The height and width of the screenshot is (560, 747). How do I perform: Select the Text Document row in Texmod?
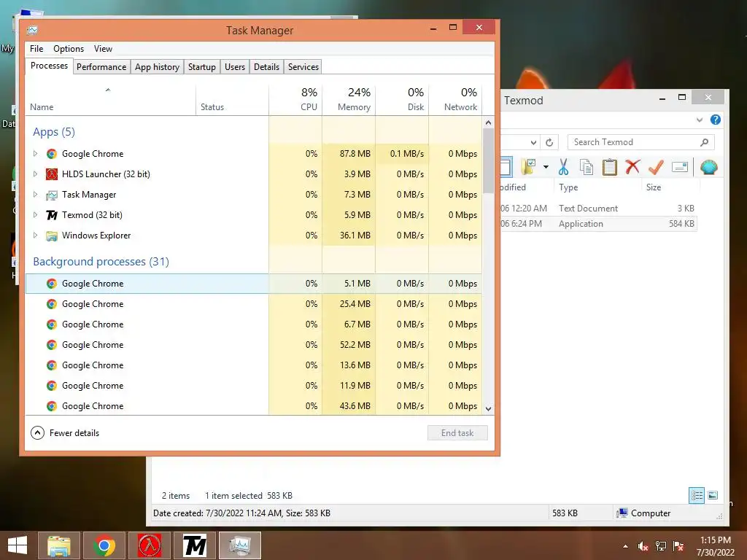pyautogui.click(x=599, y=208)
